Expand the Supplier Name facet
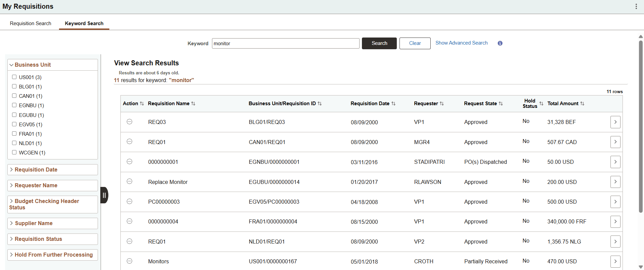This screenshot has height=270, width=644. (53, 223)
